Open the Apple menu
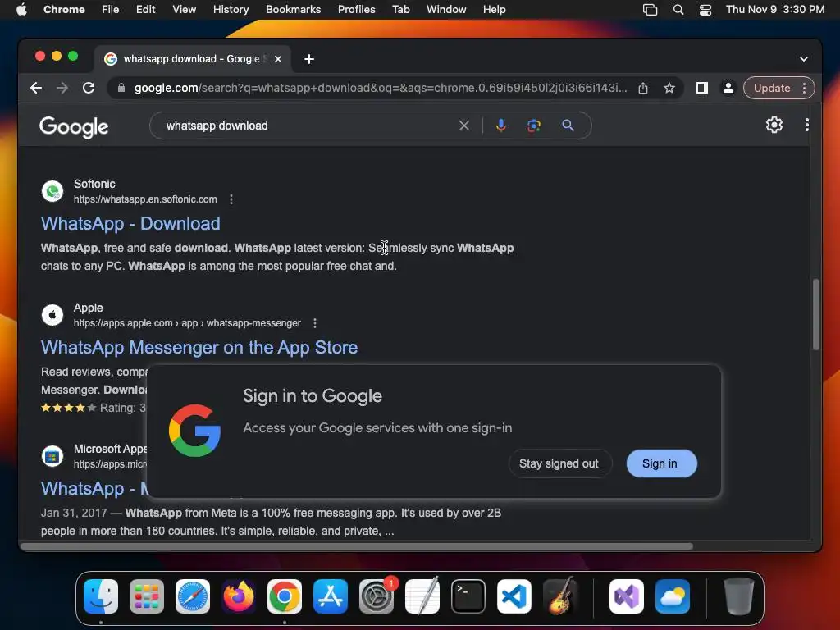840x630 pixels. (x=21, y=10)
